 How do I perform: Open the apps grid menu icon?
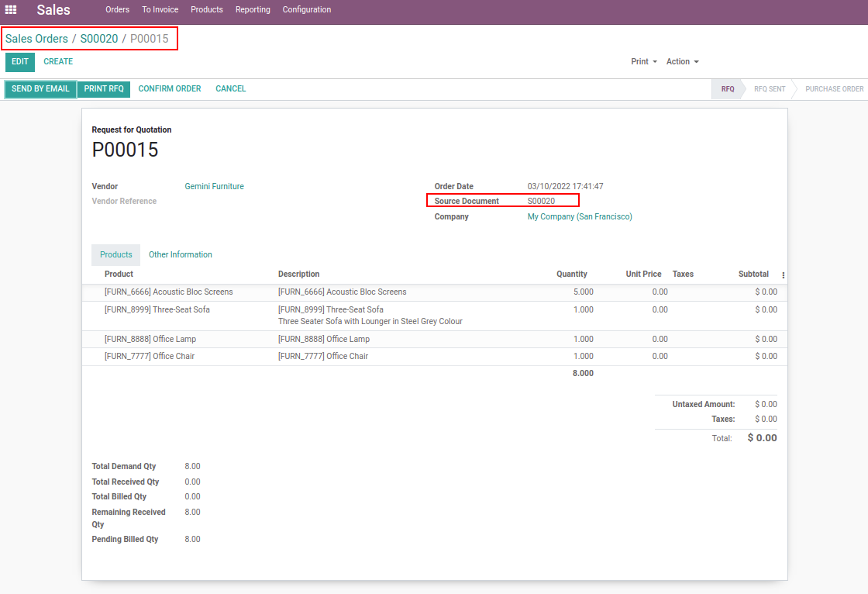point(11,10)
